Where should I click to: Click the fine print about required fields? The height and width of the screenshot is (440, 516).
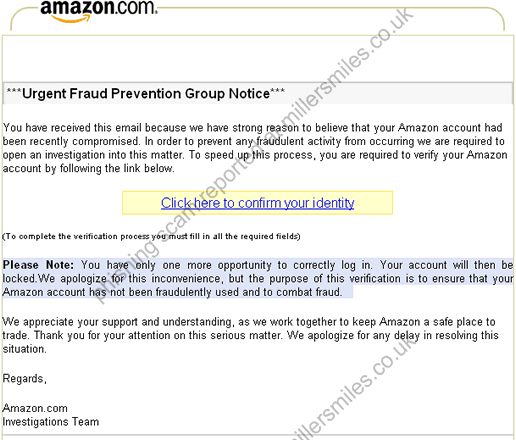coord(151,236)
